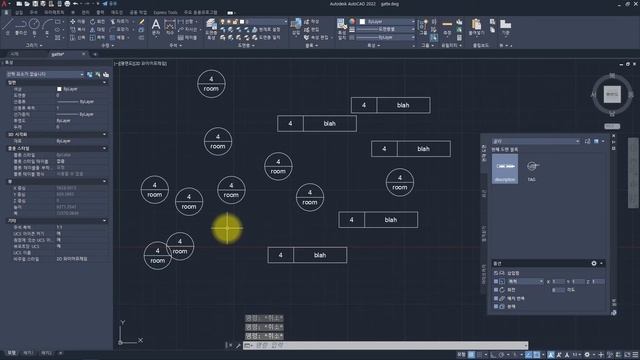Switch to the Start file tab
The height and width of the screenshot is (360, 640).
15,54
